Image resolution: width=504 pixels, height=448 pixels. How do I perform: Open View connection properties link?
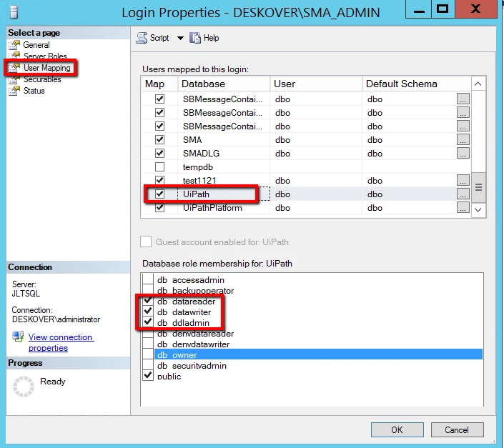[61, 342]
